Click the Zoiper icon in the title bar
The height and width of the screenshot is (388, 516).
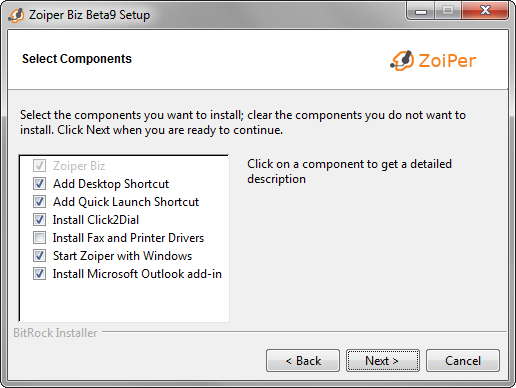point(16,15)
